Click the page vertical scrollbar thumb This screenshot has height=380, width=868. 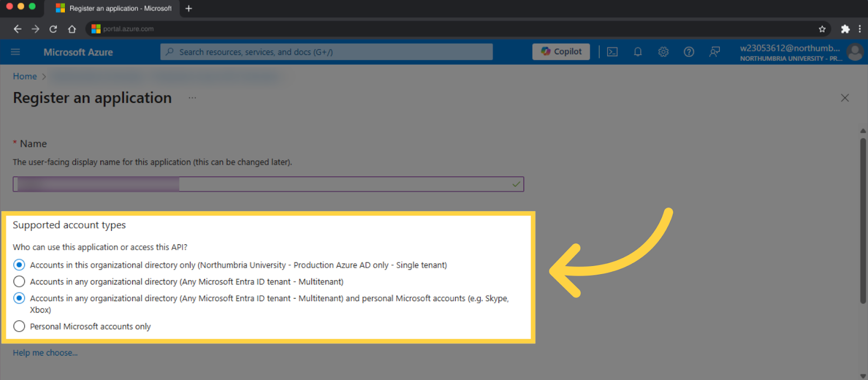pyautogui.click(x=863, y=220)
